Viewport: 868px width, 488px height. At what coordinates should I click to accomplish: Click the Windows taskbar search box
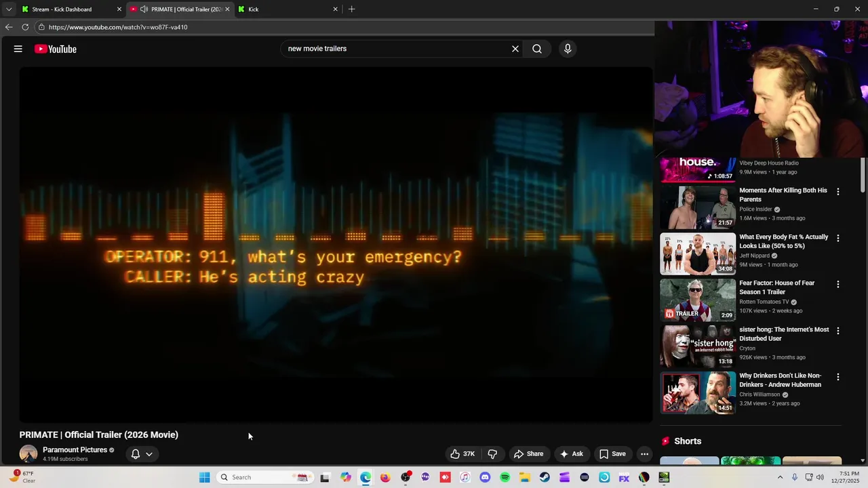265,477
